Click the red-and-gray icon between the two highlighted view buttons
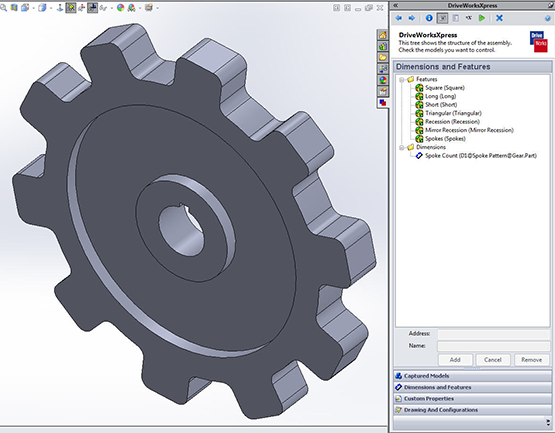Image resolution: width=555 pixels, height=433 pixels. click(x=82, y=7)
